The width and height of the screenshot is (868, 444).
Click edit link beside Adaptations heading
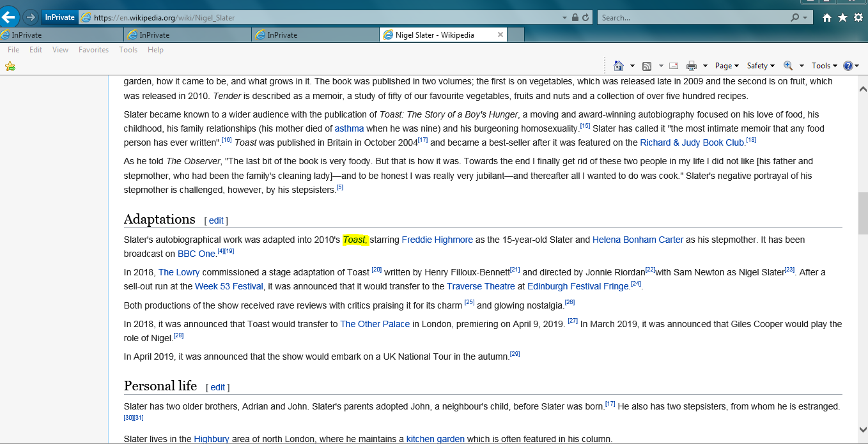(216, 220)
